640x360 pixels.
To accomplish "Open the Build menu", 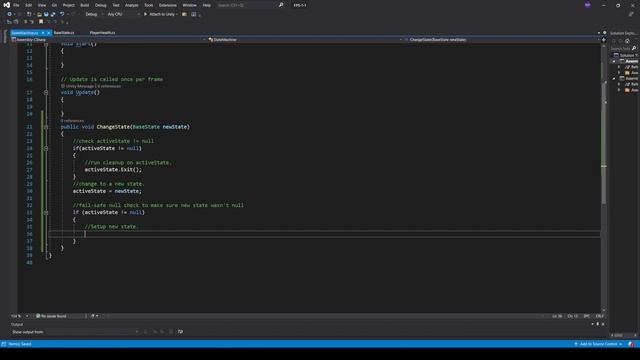I will pyautogui.click(x=84, y=5).
